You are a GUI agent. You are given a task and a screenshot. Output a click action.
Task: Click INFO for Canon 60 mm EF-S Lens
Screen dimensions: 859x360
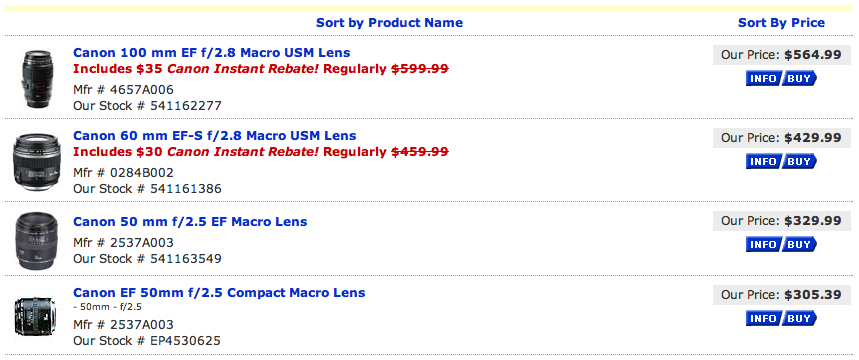764,161
